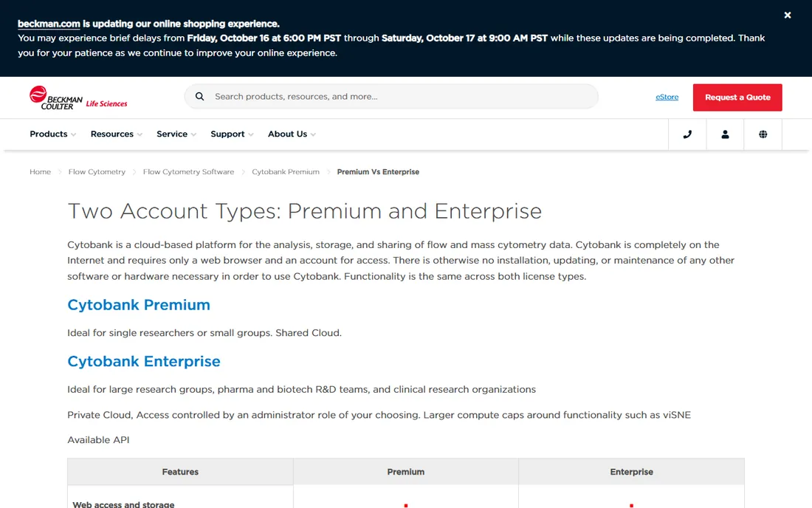Click the Enterprise column header
The width and height of the screenshot is (812, 508).
click(631, 472)
